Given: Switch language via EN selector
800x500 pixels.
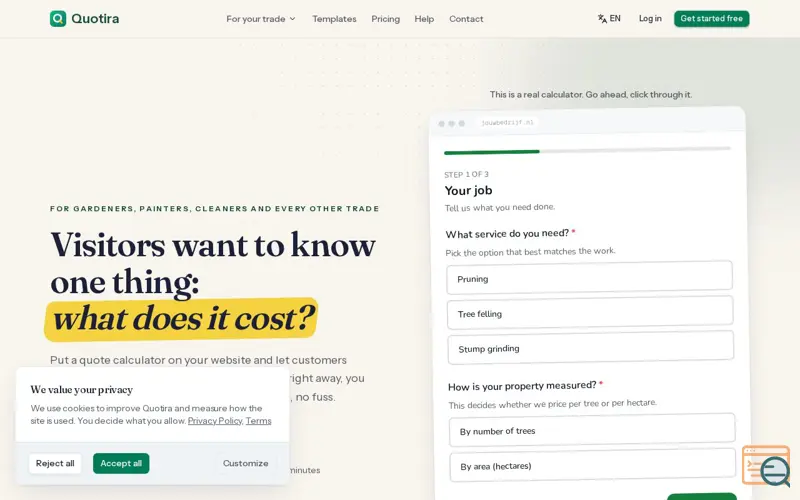Looking at the screenshot, I should (609, 19).
